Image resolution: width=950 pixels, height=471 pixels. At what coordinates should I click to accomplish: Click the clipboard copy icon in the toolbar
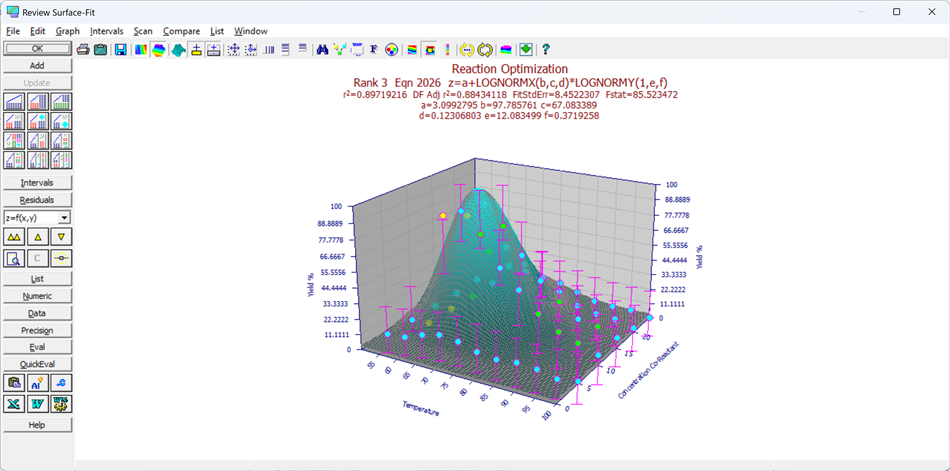click(101, 50)
